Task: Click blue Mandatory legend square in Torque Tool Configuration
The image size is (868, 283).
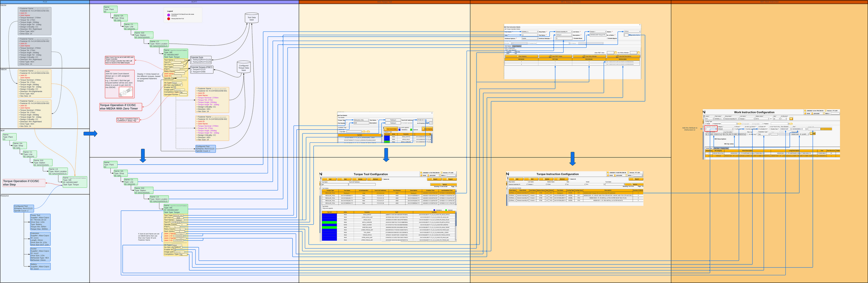Action: coord(434,210)
